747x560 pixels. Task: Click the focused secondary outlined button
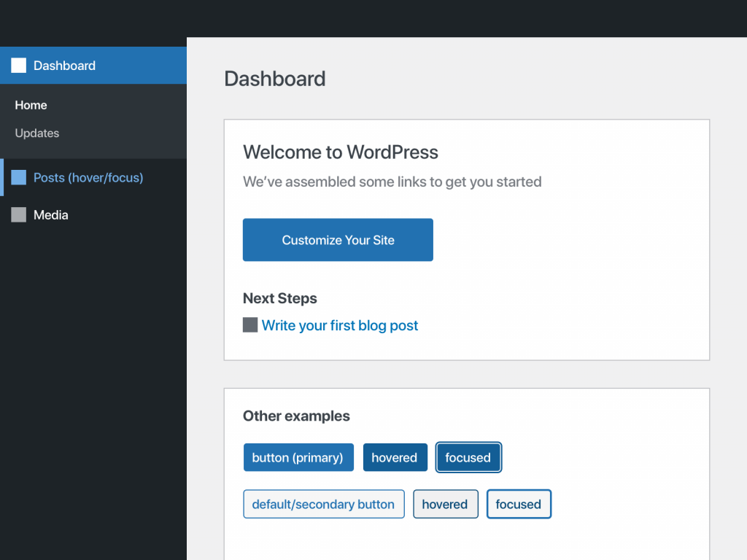tap(519, 504)
